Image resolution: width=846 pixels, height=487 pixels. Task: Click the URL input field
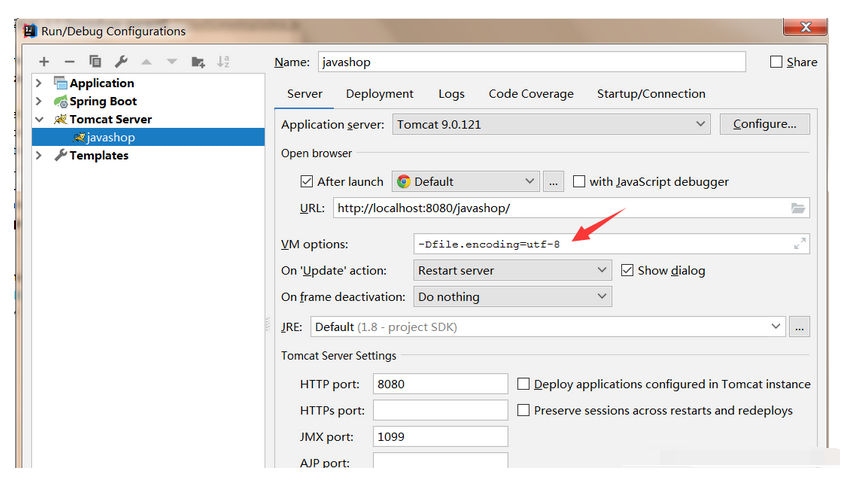[571, 208]
